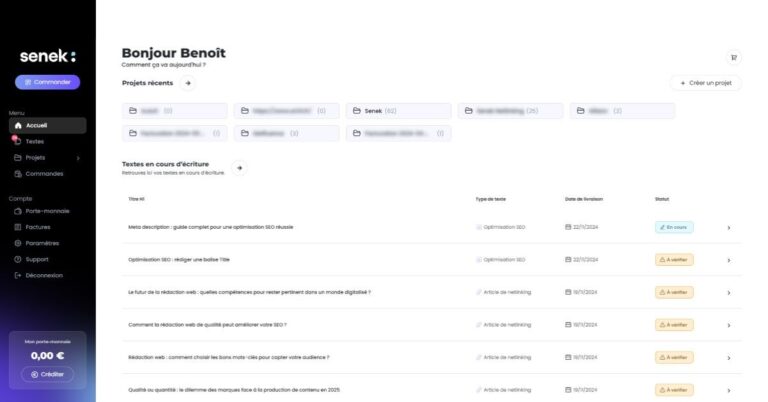Image resolution: width=768 pixels, height=402 pixels.
Task: Open all recent projects arrow
Action: [188, 83]
